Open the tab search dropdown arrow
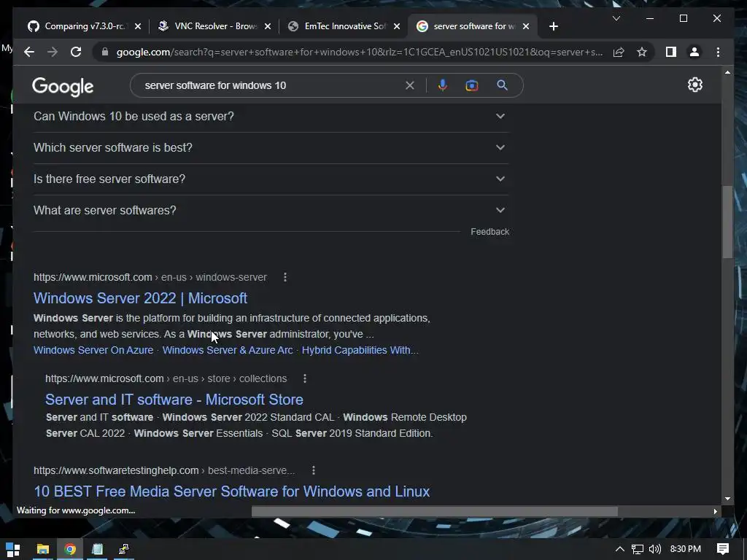The image size is (747, 560). 616,18
